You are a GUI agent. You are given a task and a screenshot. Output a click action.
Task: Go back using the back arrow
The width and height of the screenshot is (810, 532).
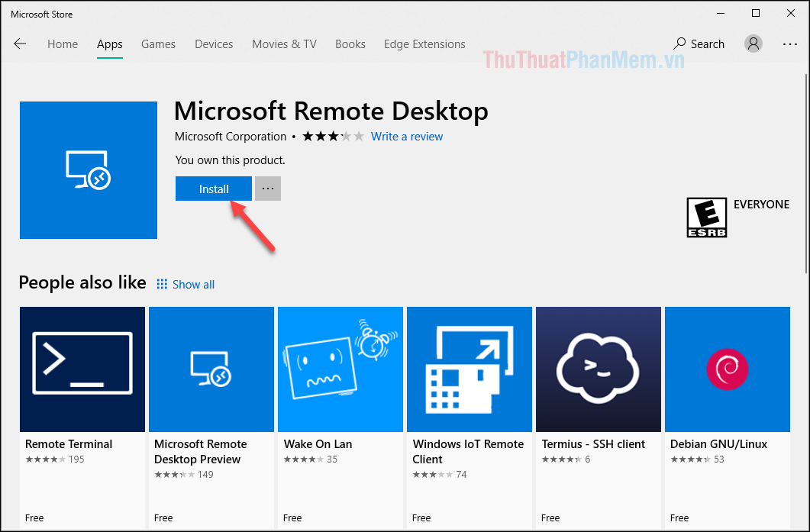(21, 44)
